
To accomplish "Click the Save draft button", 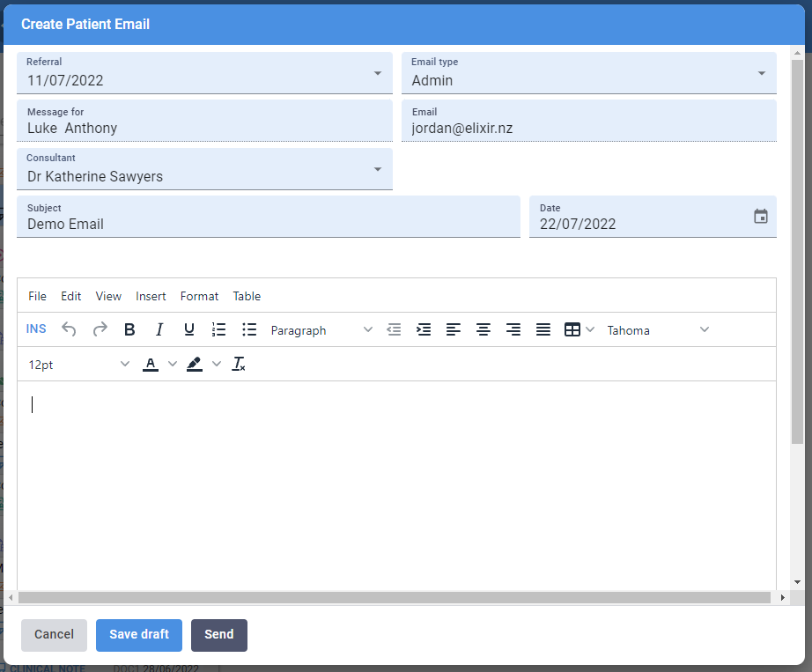I will tap(139, 634).
